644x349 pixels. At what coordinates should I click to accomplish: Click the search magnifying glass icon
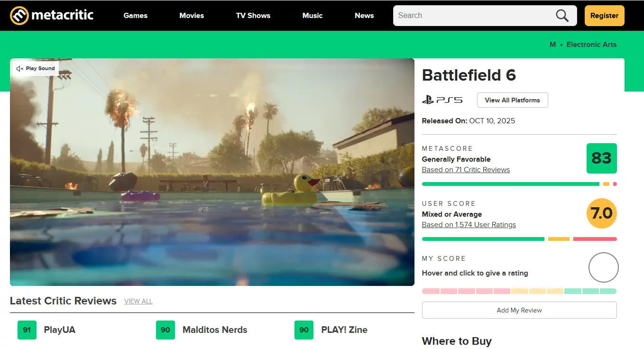(x=562, y=16)
